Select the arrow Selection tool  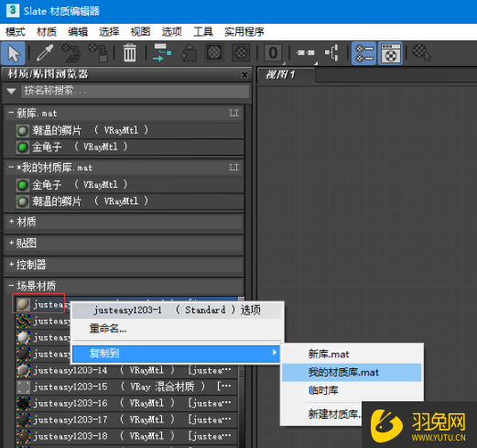tap(13, 53)
